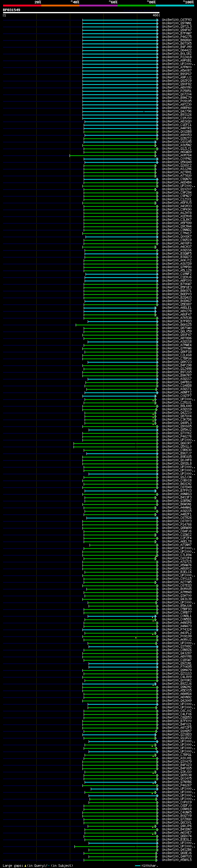Click the green ~80% identity legend bar
Screen dimensions: 197x868
[x=137, y=6]
